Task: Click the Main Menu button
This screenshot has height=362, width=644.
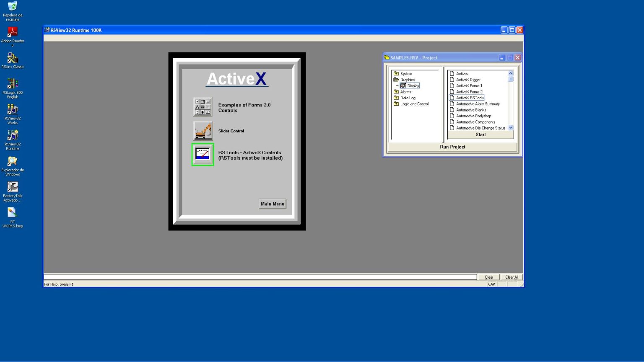Action: pyautogui.click(x=273, y=204)
